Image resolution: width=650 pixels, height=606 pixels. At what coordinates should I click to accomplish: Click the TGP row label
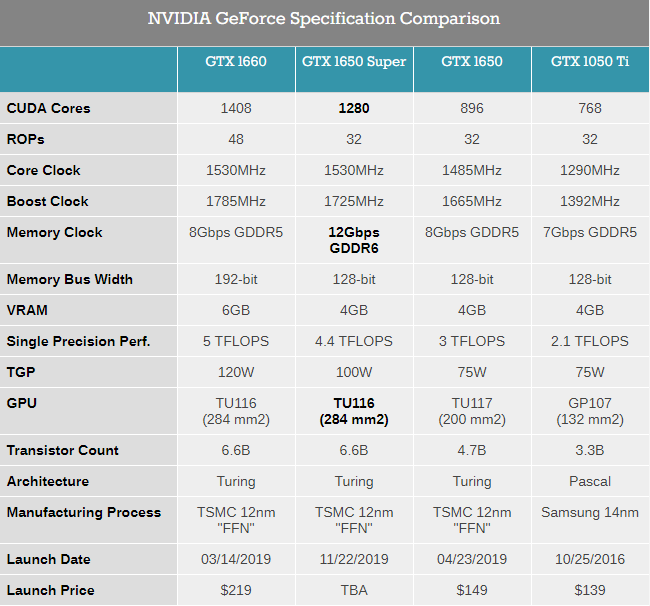point(21,372)
